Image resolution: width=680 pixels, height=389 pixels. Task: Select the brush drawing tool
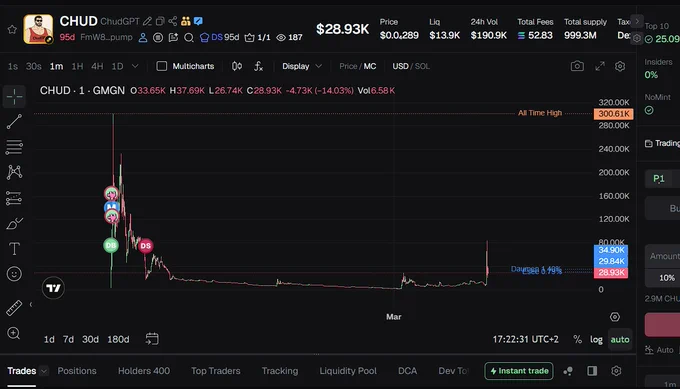pyautogui.click(x=14, y=223)
